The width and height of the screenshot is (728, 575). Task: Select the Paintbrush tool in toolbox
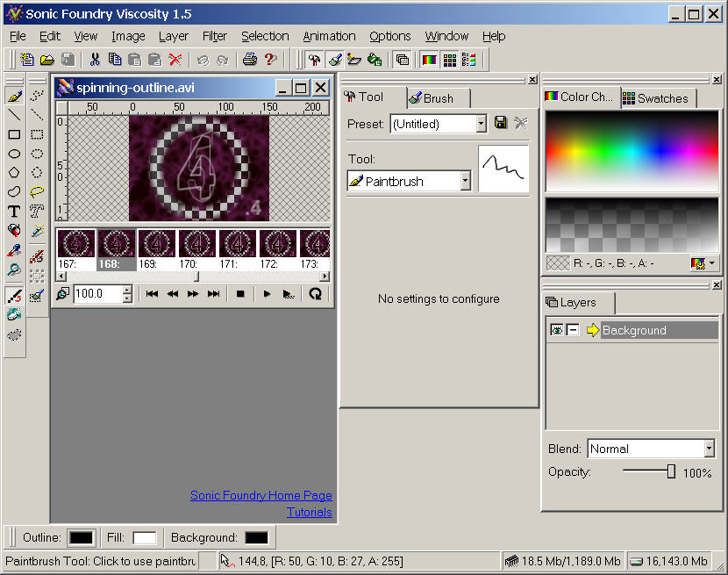tap(14, 97)
